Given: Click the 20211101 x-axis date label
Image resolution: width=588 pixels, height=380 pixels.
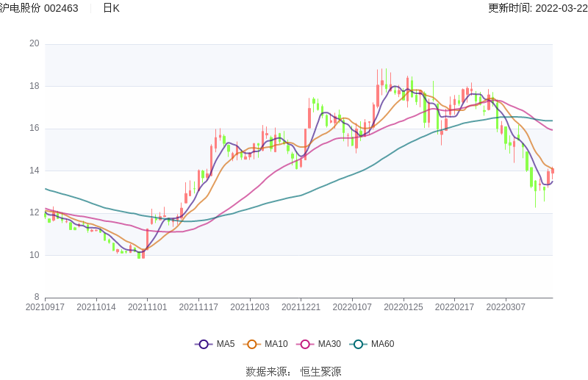Looking at the screenshot, I should point(147,307).
